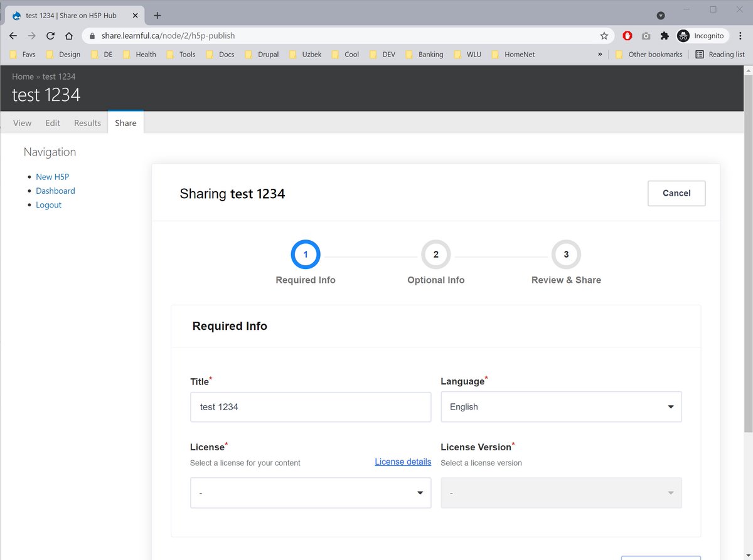Click the browser forward arrow
753x560 pixels.
[x=32, y=36]
